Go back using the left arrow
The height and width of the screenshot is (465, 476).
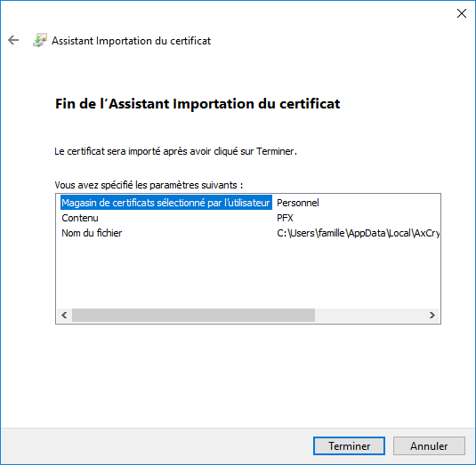[13, 40]
